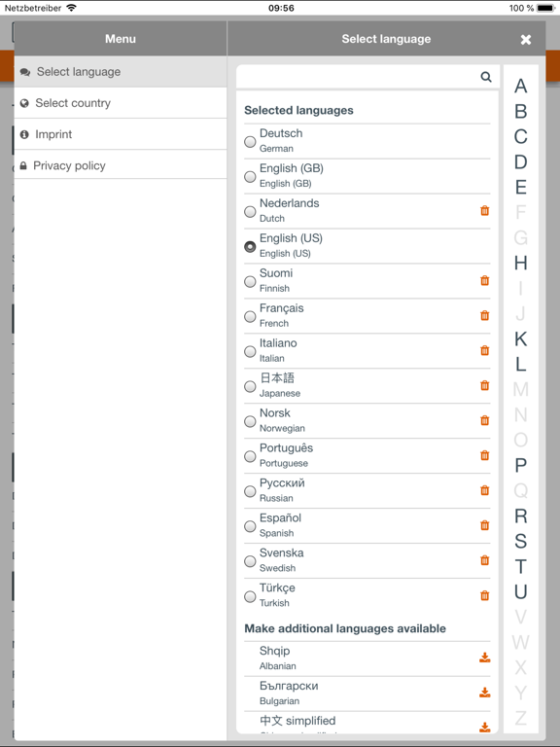
Task: Open the Imprint menu entry
Action: coord(121,134)
